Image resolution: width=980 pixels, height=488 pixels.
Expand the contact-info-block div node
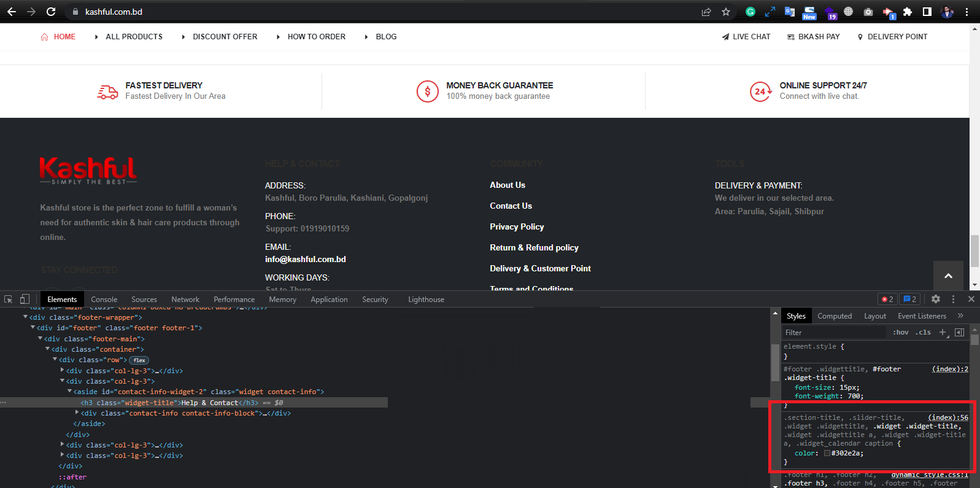[x=77, y=412]
